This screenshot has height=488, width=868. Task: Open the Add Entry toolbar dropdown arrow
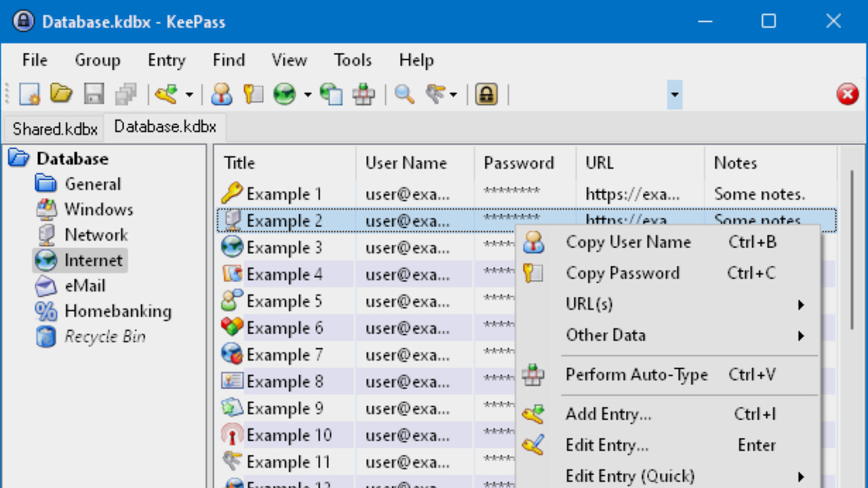point(189,94)
